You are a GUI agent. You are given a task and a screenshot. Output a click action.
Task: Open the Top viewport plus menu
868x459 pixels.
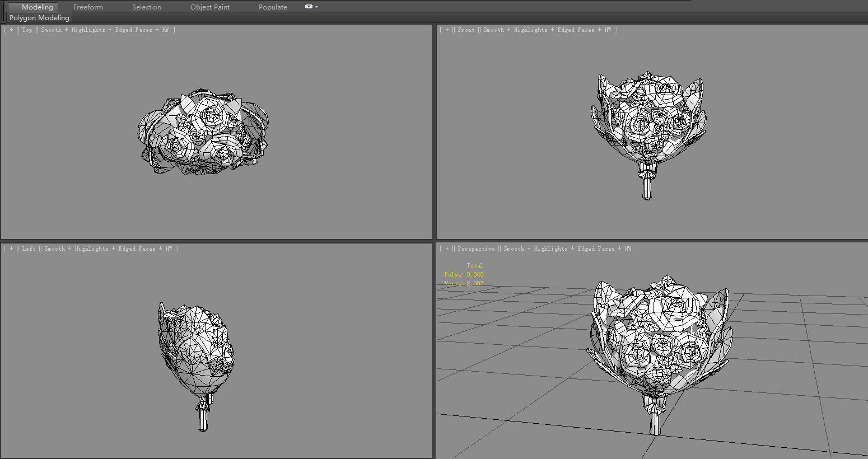[x=11, y=30]
